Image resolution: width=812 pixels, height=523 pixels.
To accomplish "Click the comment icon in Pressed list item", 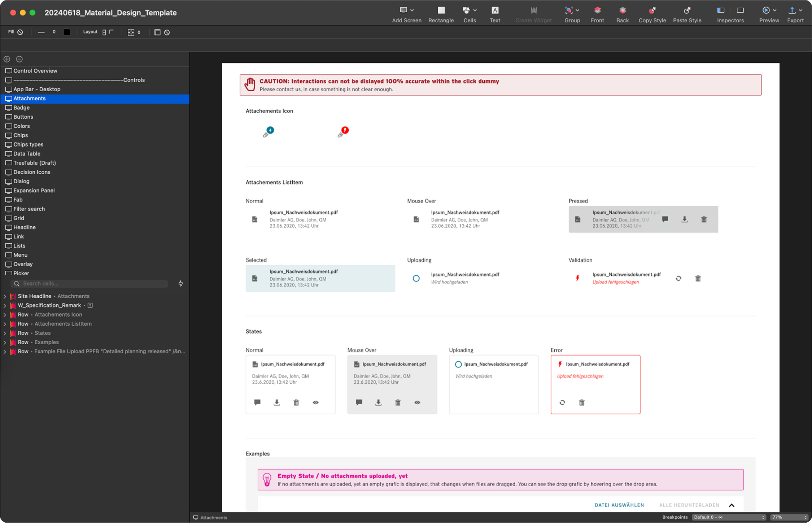I will click(665, 219).
